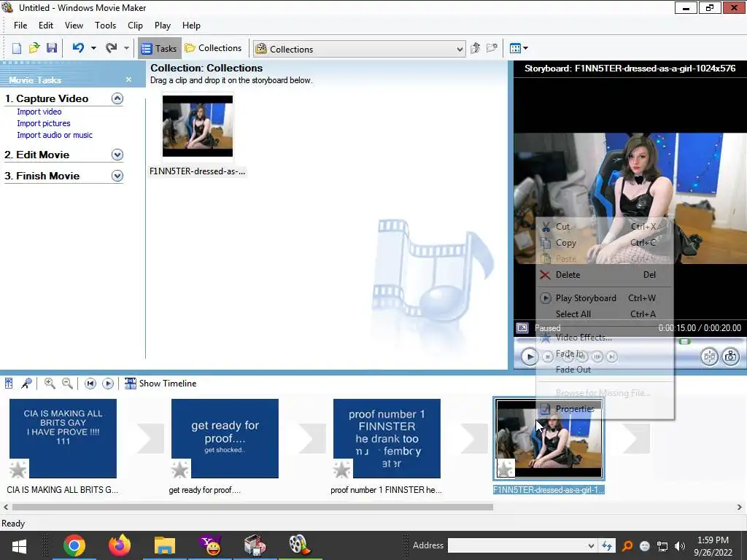The height and width of the screenshot is (560, 747).
Task: Choose Delete in the context menu
Action: coord(605,275)
